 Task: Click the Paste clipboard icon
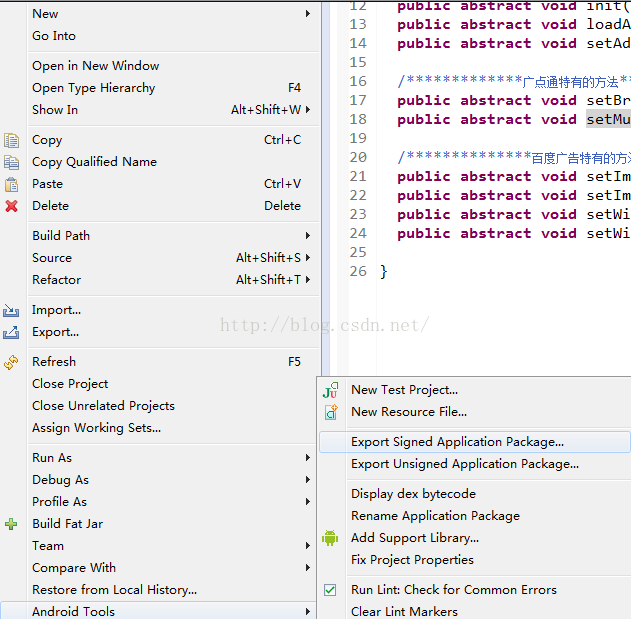(x=12, y=184)
